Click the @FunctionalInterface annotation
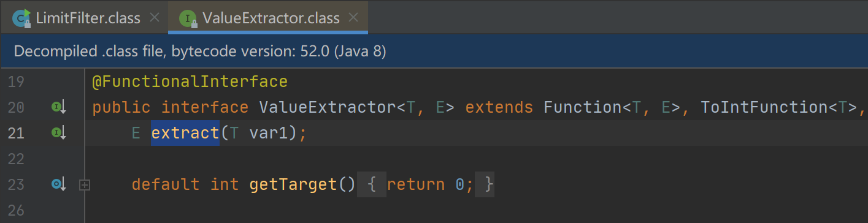Viewport: 868px width, 223px height. point(190,81)
